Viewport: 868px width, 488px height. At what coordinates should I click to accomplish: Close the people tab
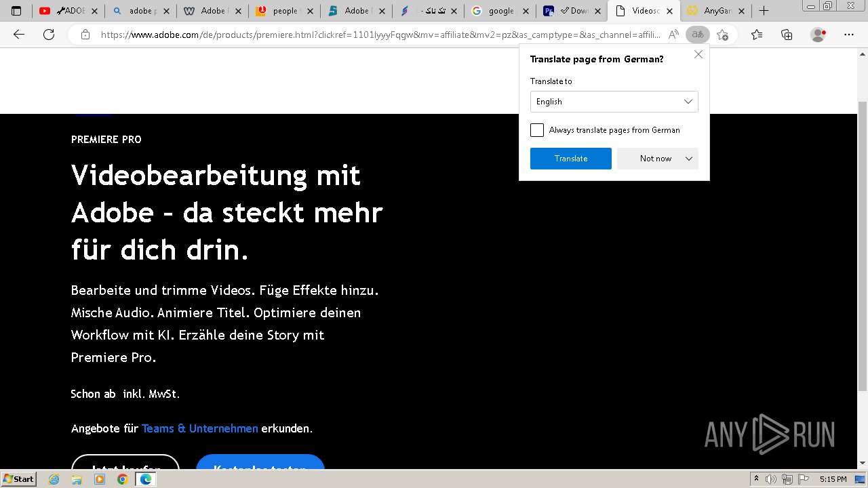point(310,11)
